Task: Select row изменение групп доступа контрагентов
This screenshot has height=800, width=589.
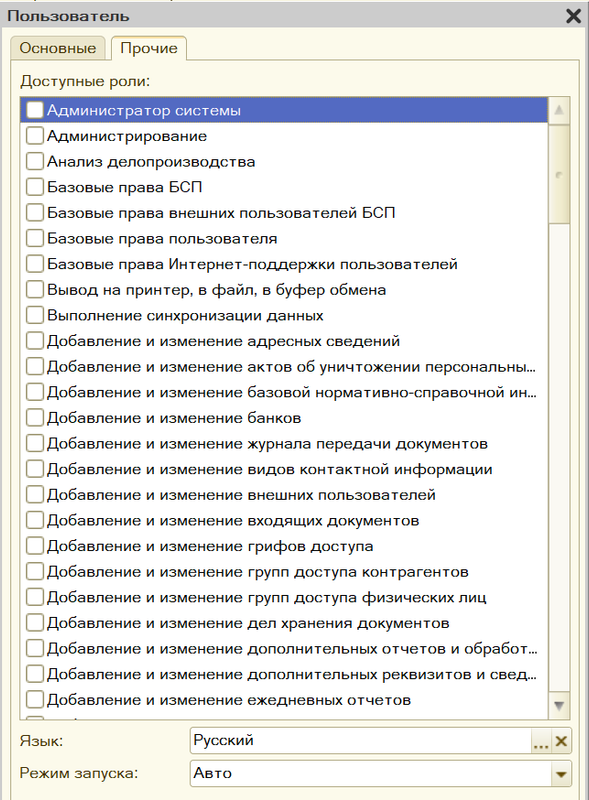Action: [284, 571]
